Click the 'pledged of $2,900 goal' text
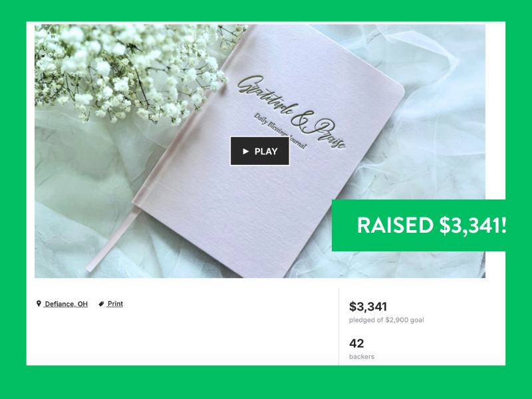This screenshot has width=532, height=399. point(386,320)
